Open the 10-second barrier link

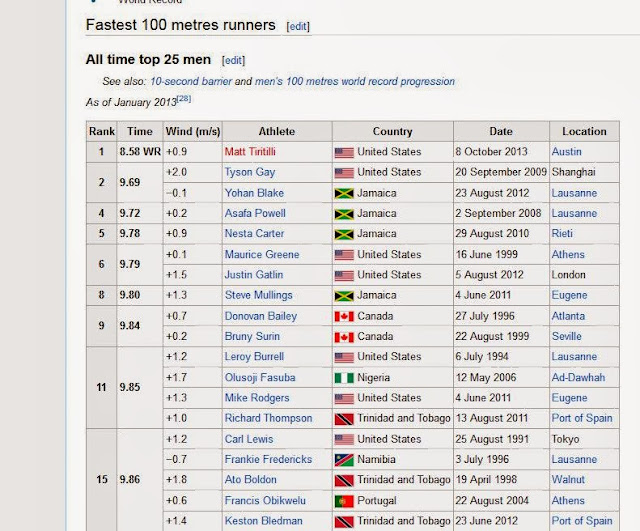[191, 81]
